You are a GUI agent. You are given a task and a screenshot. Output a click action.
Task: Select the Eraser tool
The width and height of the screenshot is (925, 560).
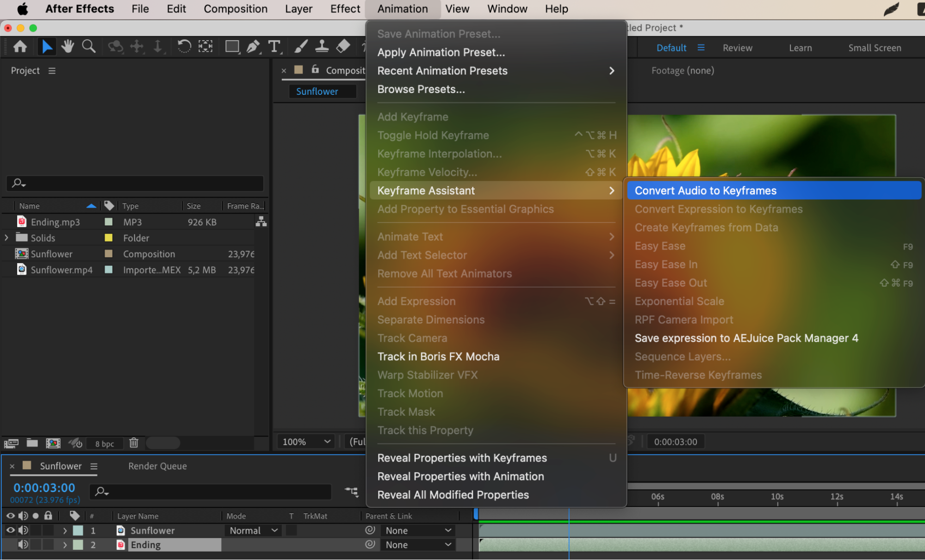(343, 46)
